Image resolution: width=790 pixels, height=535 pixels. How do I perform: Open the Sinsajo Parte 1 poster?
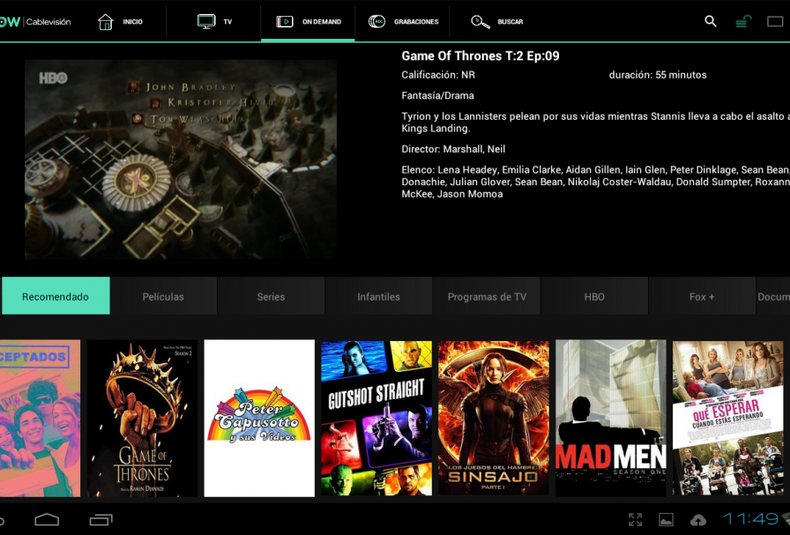pos(494,418)
